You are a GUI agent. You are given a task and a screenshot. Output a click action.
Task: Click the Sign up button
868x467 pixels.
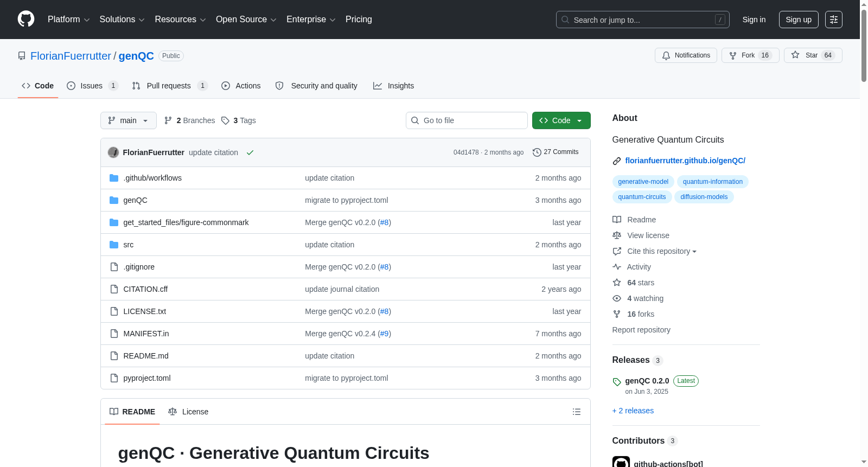(x=799, y=20)
